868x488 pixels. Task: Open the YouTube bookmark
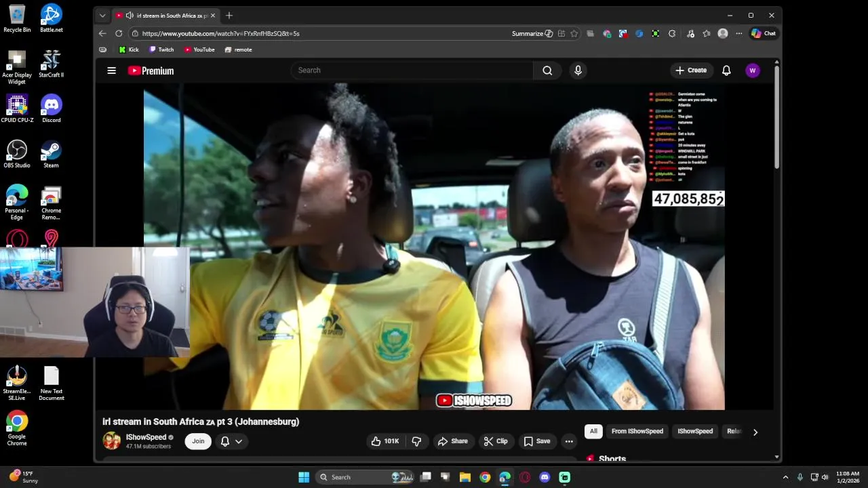click(199, 49)
